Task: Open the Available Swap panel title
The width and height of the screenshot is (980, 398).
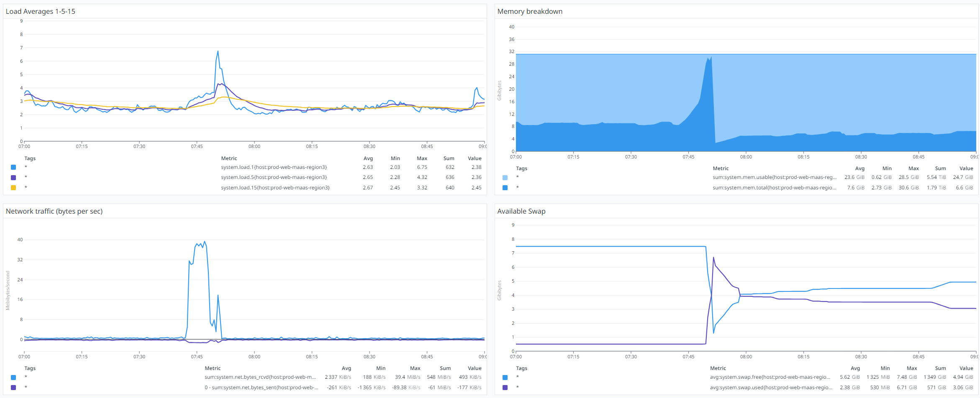Action: 521,211
